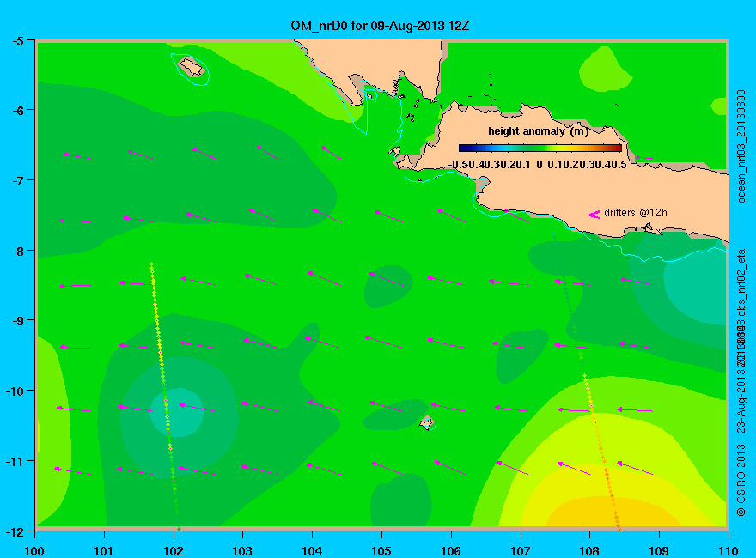Click the y-axis label -9
Screen dimensions: 756x558
[17, 320]
